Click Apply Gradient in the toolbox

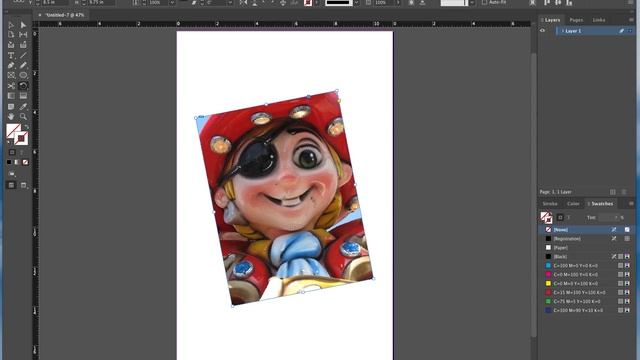tap(17, 162)
